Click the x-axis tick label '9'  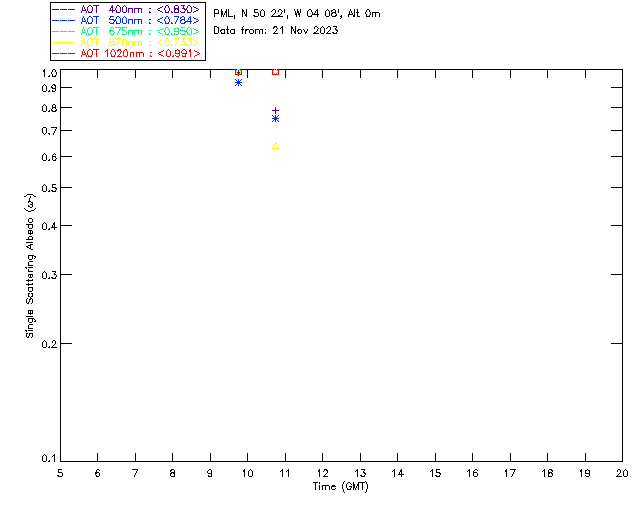tap(210, 473)
